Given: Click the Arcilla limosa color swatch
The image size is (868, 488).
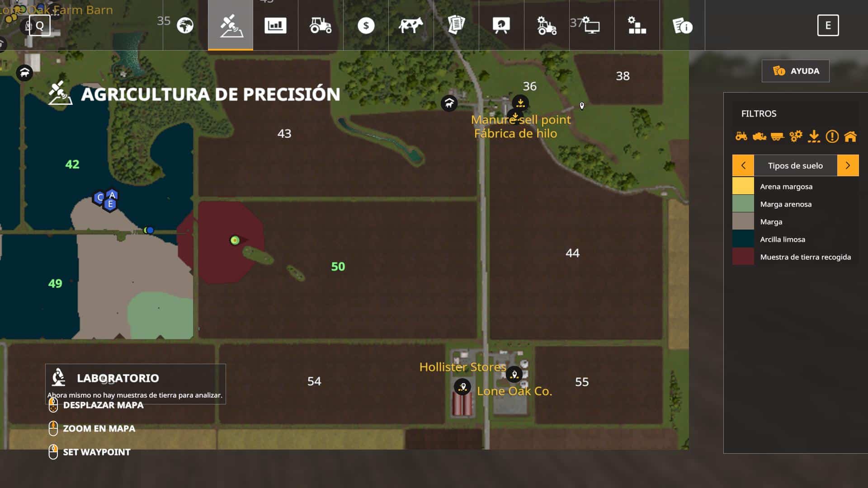Looking at the screenshot, I should [743, 239].
